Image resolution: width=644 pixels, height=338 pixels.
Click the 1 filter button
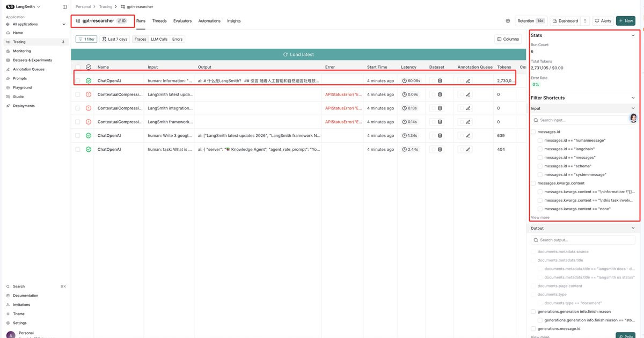[x=86, y=39]
